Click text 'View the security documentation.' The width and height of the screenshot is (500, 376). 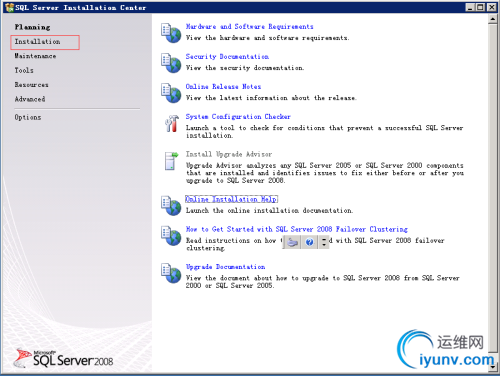click(245, 68)
